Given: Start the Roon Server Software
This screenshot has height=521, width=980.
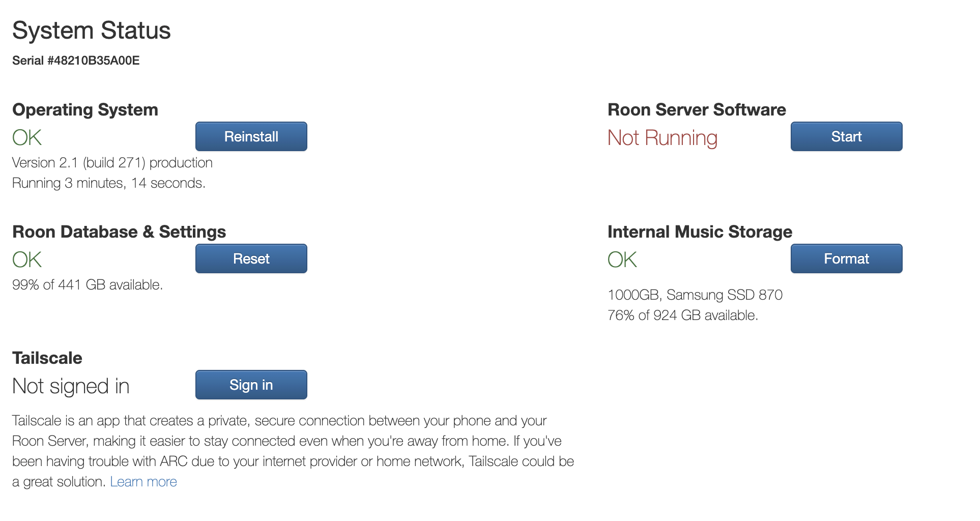Looking at the screenshot, I should (x=846, y=136).
